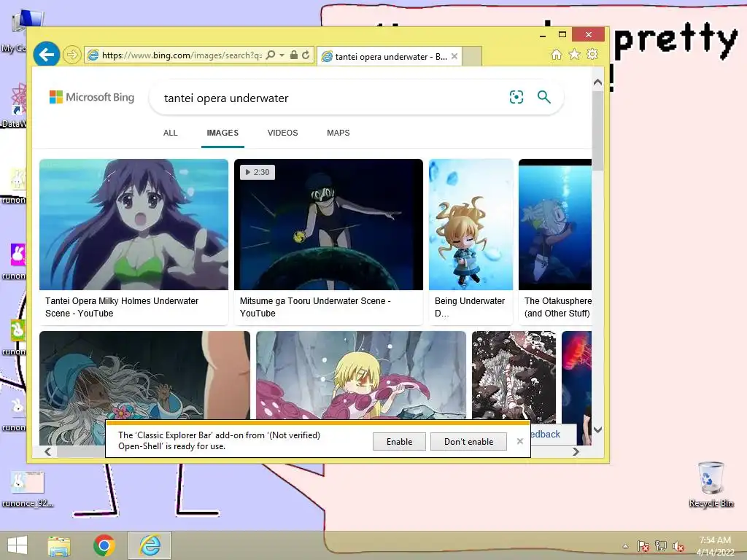Select the green rabbit runonce desktop icon
The height and width of the screenshot is (560, 747).
(18, 330)
